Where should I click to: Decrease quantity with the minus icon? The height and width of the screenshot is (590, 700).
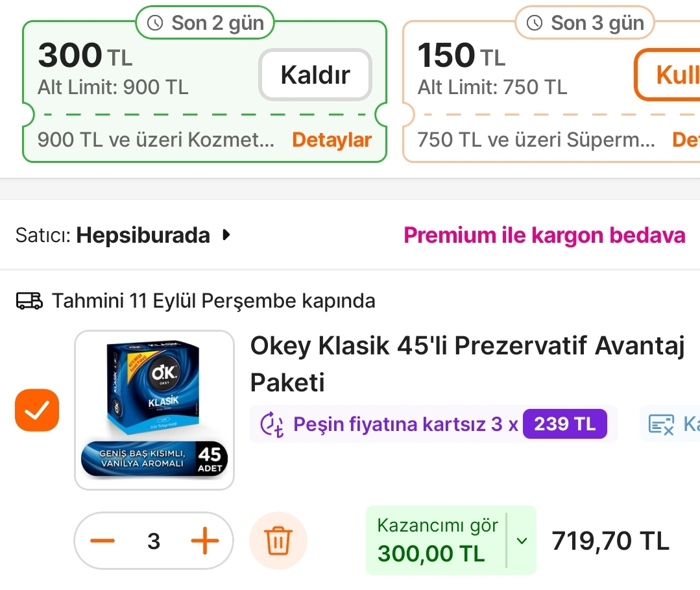click(x=103, y=541)
